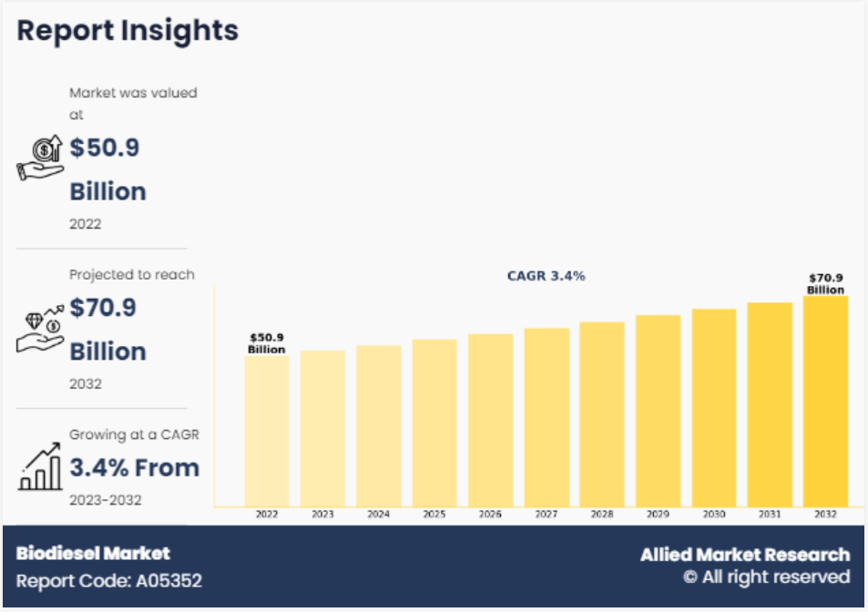Click the growth bar chart arrow icon
This screenshot has width=868, height=612.
(41, 467)
